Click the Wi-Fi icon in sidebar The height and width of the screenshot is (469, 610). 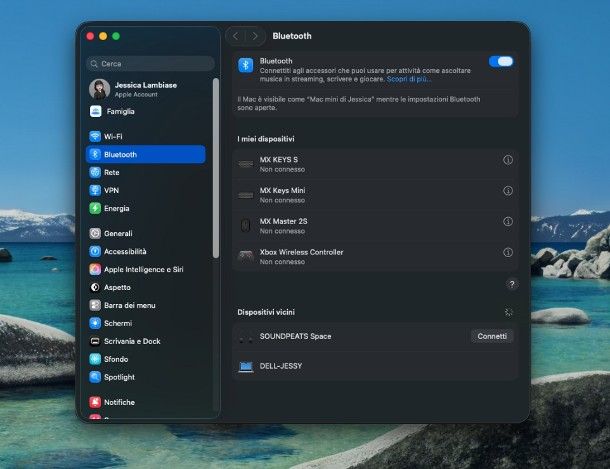95,136
